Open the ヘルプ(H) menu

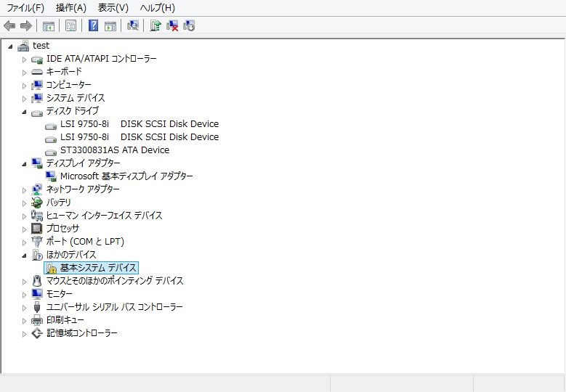[158, 7]
